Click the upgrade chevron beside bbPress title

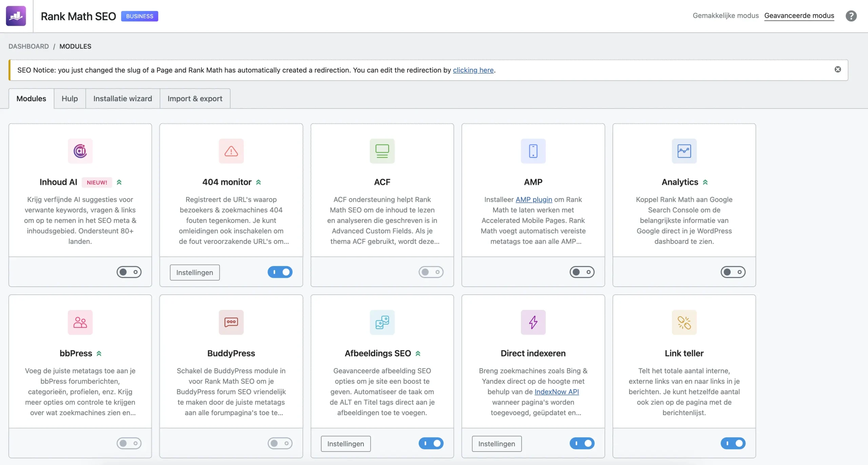click(x=99, y=353)
